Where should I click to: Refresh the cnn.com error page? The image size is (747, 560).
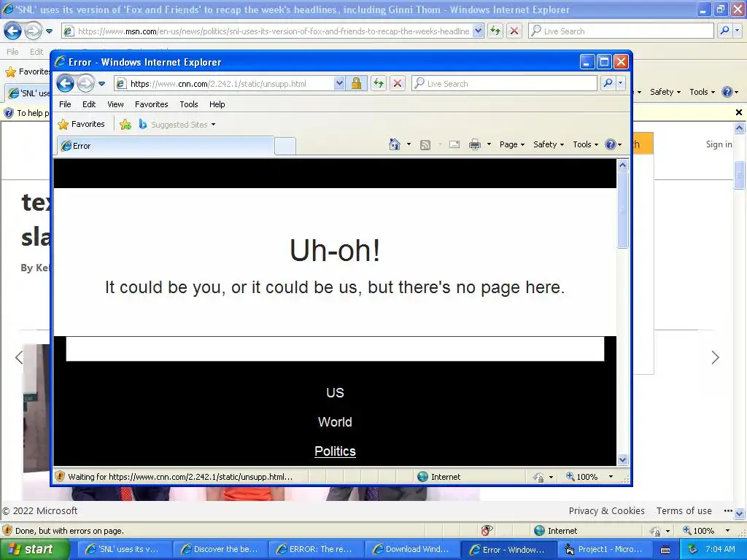tap(379, 84)
